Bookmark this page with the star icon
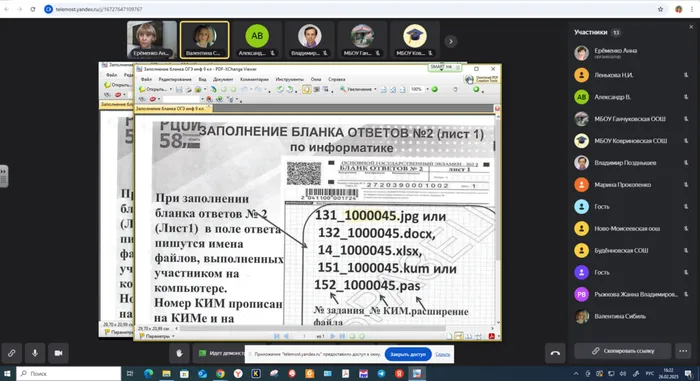Screen dimensions: 700x381 [x=660, y=9]
